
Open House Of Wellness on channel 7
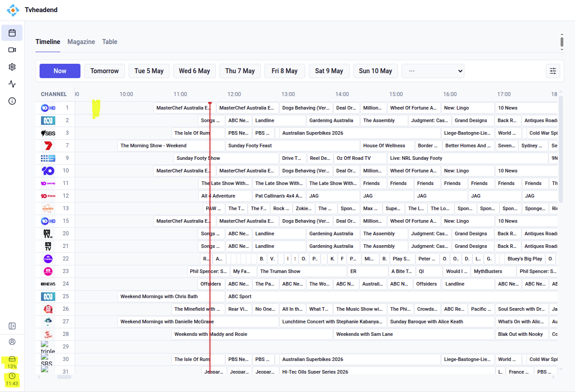(x=387, y=145)
